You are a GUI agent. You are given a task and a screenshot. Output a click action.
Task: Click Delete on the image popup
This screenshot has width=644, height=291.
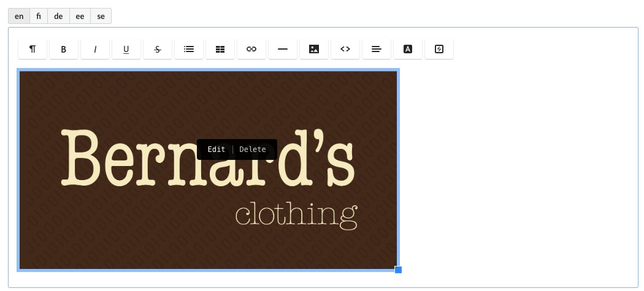coord(253,149)
